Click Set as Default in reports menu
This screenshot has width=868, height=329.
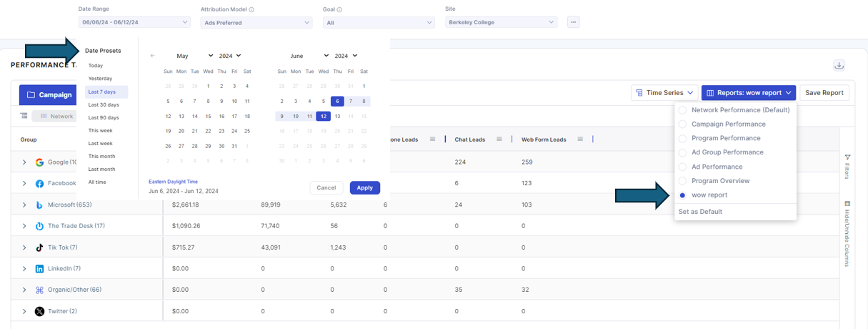pos(700,212)
